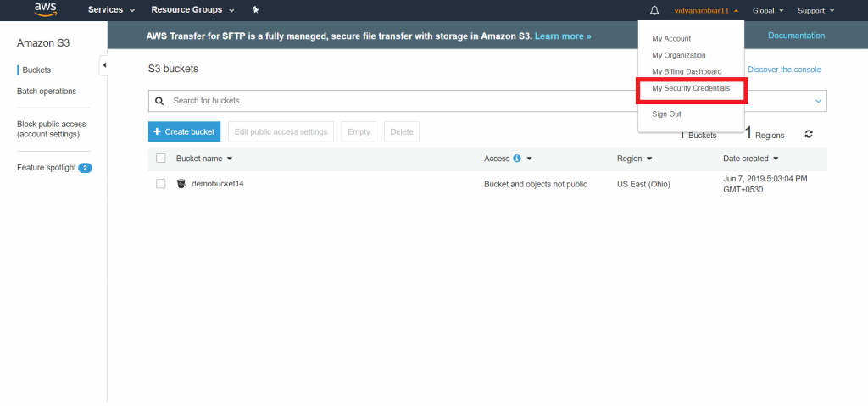The image size is (868, 406).
Task: Click the search magnifier icon
Action: click(159, 101)
